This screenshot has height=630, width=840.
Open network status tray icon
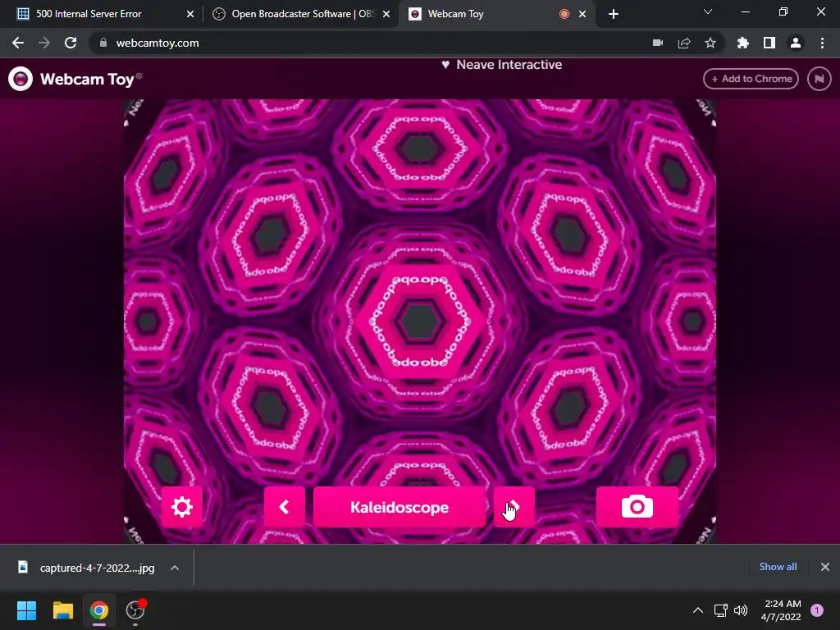click(x=720, y=610)
